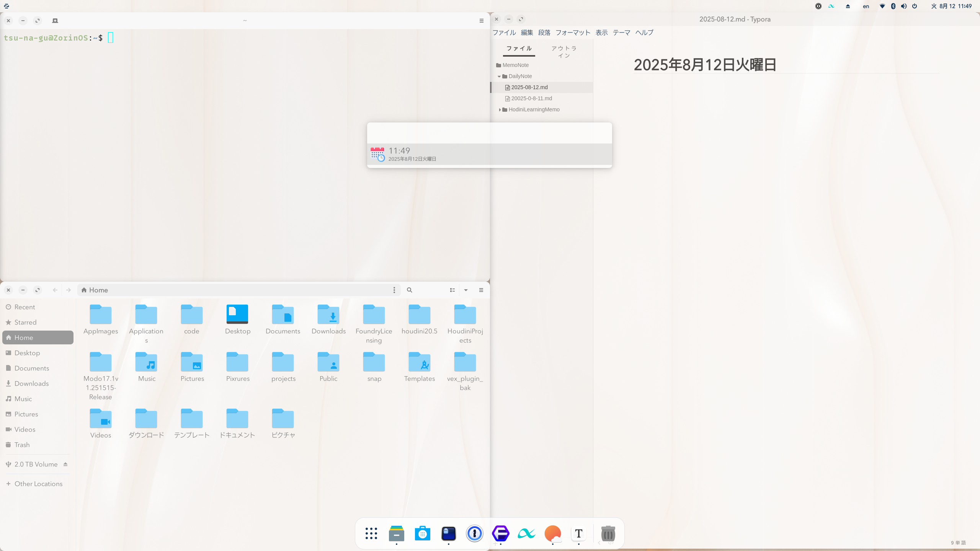
Task: Click the Wi-Fi icon in the top bar
Action: point(882,6)
